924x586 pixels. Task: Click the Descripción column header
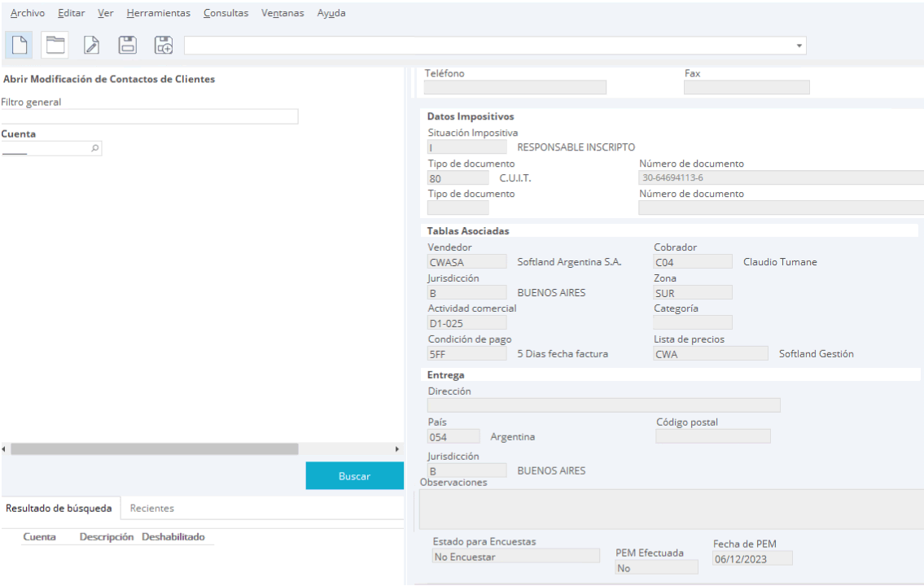tap(106, 537)
